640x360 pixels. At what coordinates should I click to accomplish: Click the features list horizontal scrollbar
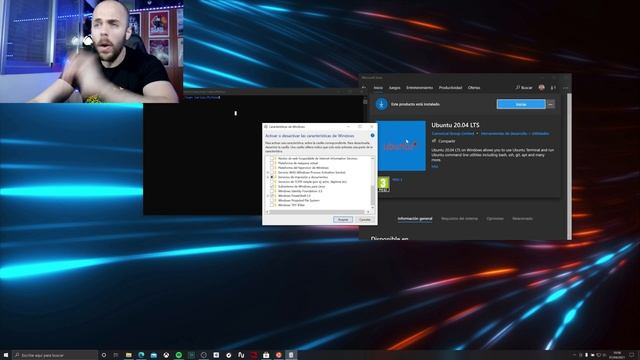coord(318,212)
